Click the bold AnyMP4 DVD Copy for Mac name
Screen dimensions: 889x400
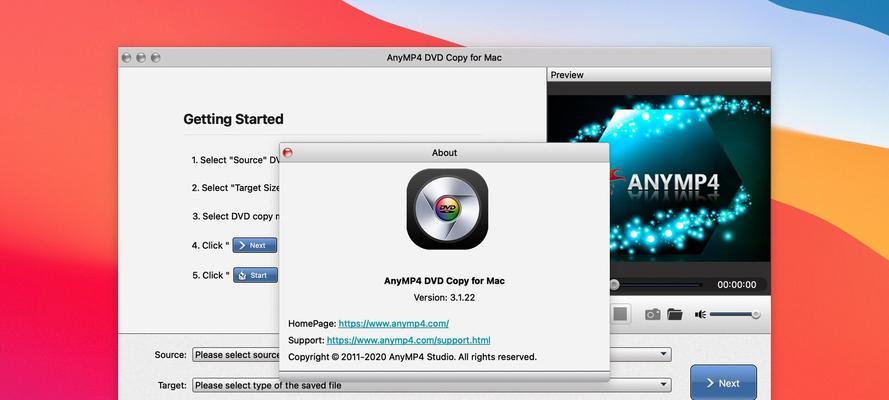444,281
